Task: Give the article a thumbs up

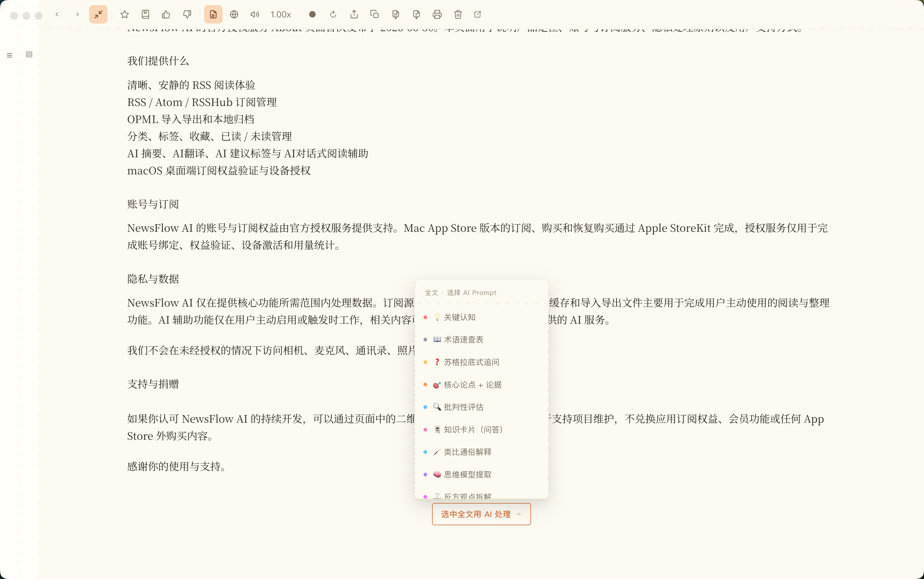Action: pyautogui.click(x=166, y=15)
